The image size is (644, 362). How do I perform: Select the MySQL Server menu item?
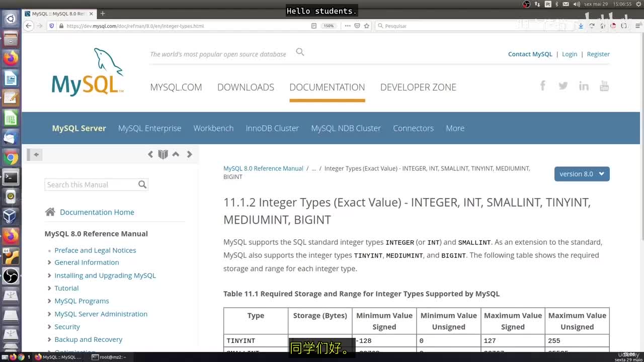(79, 128)
